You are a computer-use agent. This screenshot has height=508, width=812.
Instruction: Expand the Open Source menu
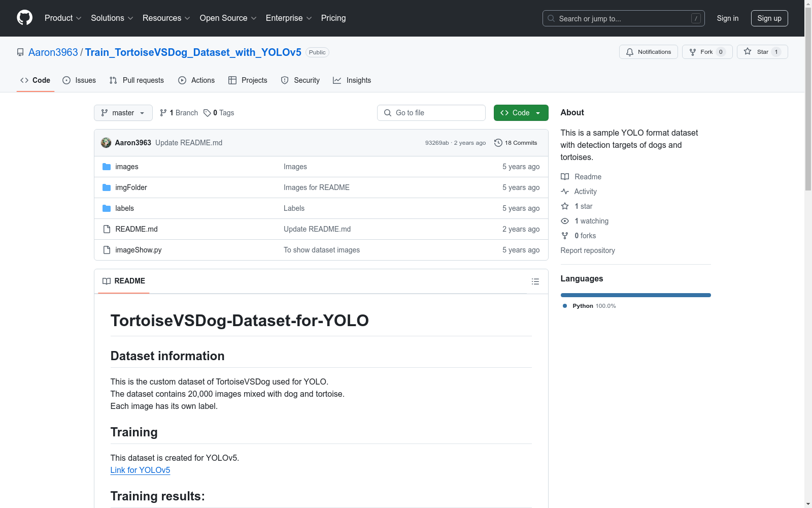point(228,18)
